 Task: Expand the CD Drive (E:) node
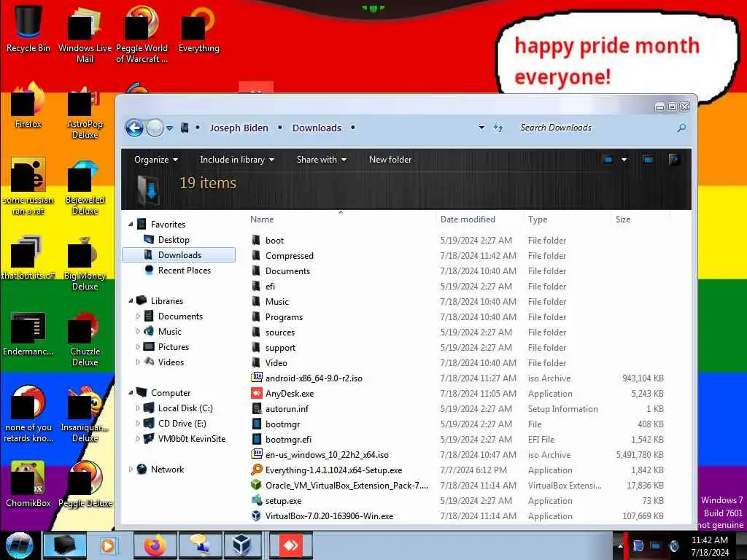138,424
